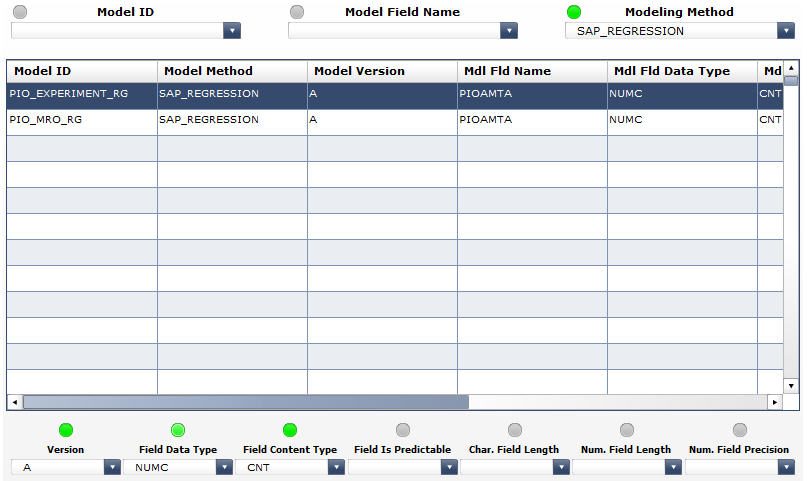Viewport: 807px width, 481px height.
Task: Expand the Field Data Type dropdown arrow
Action: pos(224,467)
